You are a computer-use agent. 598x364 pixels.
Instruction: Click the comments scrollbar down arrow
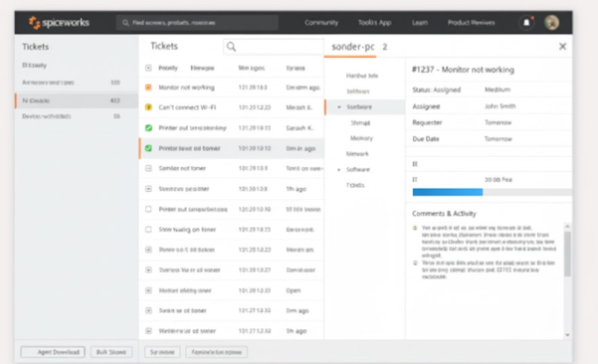click(x=567, y=334)
